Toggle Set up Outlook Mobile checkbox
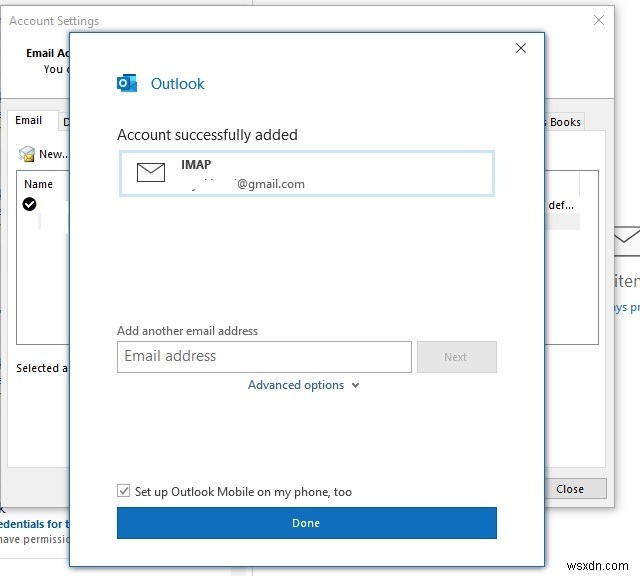 123,491
